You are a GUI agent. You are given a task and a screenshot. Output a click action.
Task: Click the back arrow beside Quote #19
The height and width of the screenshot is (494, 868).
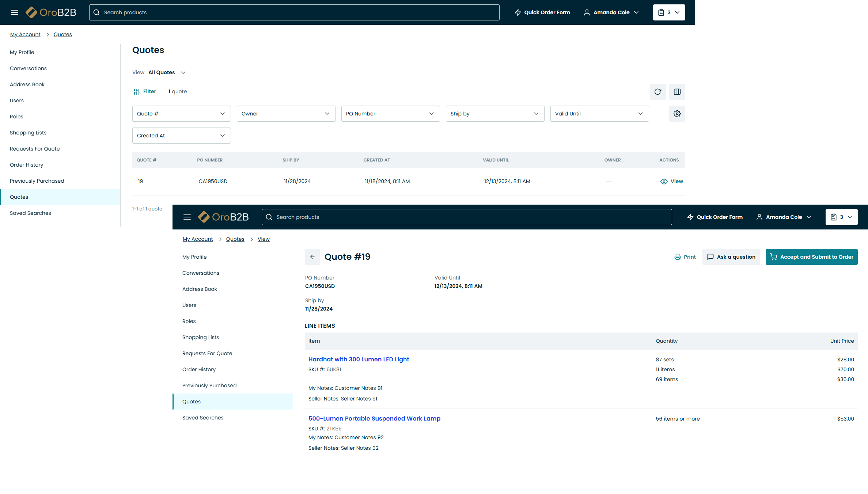click(x=312, y=257)
